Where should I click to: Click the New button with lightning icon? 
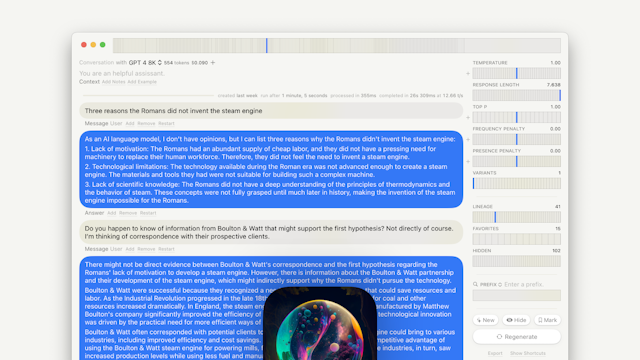(485, 320)
